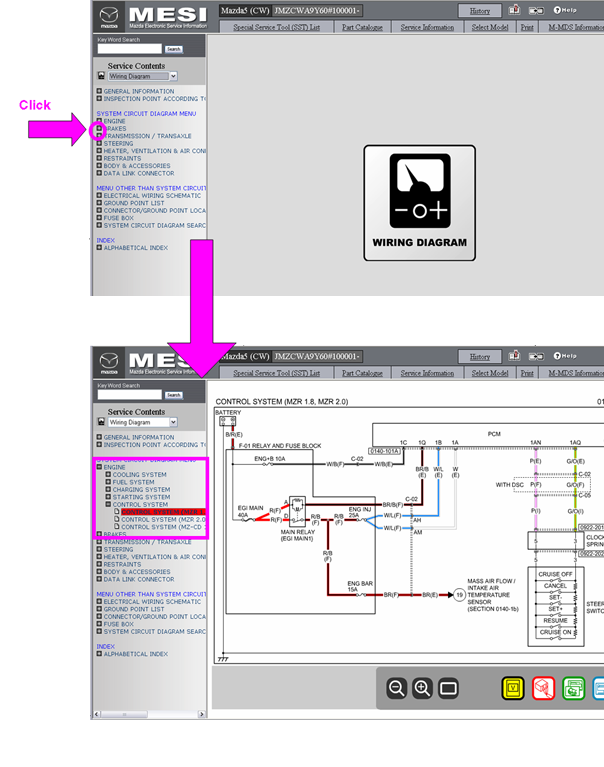This screenshot has height=767, width=604.
Task: Click the red component location icon
Action: tap(543, 688)
